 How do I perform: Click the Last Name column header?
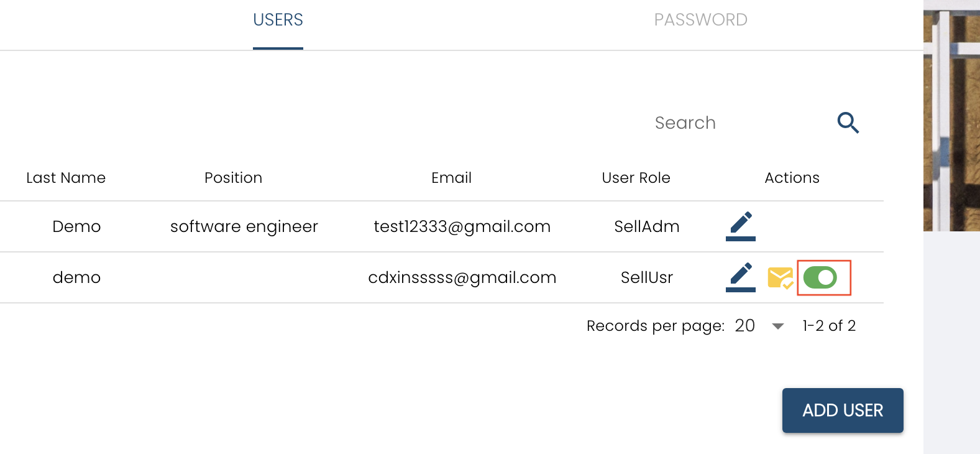point(66,178)
